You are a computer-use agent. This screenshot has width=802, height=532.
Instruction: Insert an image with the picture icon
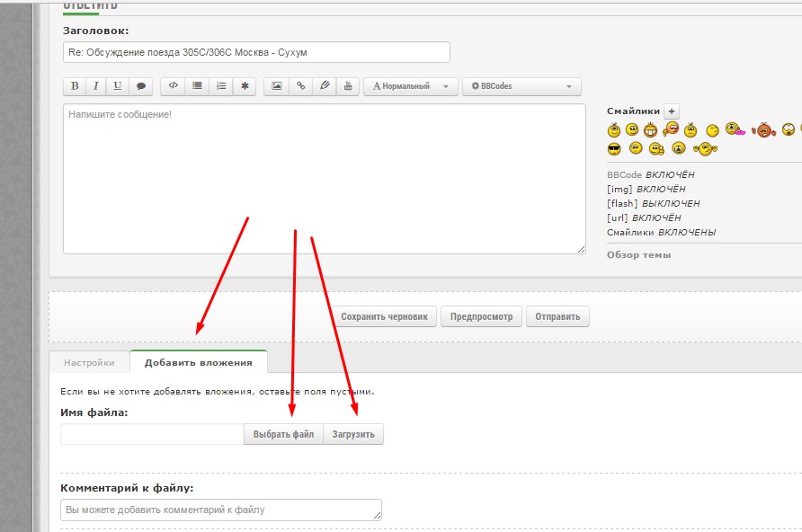click(x=277, y=86)
